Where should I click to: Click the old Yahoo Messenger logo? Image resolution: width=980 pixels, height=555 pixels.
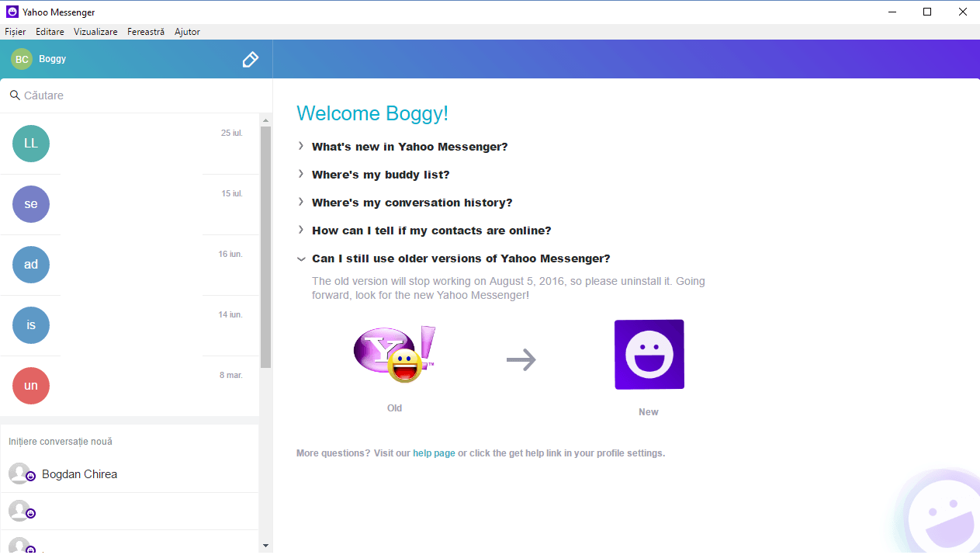click(x=394, y=354)
